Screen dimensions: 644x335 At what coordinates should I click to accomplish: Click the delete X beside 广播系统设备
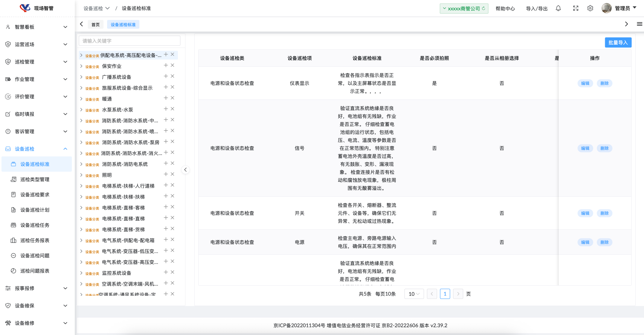tap(172, 76)
